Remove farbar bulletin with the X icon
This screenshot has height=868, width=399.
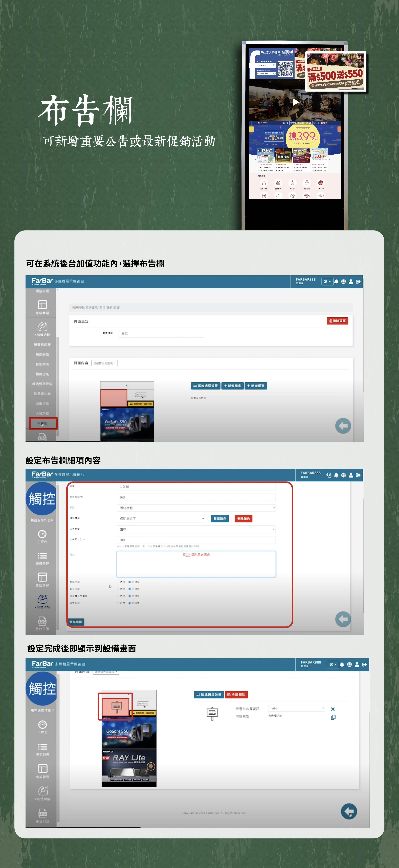(x=333, y=709)
